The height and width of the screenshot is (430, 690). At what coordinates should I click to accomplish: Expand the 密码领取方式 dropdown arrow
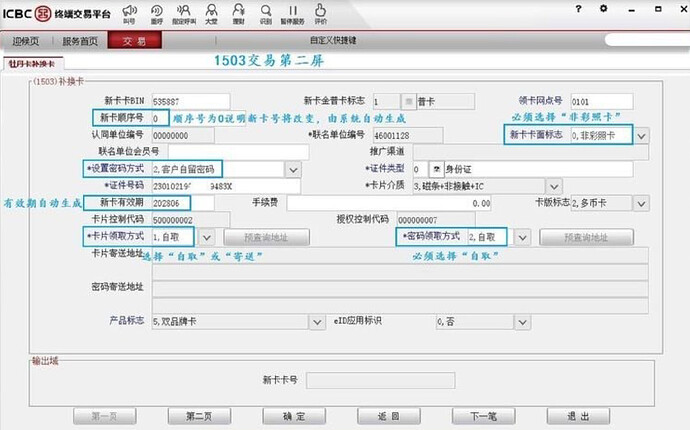pos(522,238)
